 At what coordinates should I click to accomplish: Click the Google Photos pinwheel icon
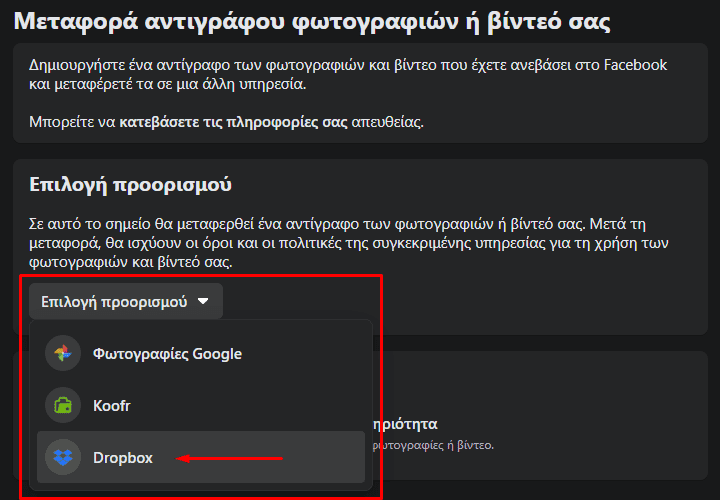[63, 353]
